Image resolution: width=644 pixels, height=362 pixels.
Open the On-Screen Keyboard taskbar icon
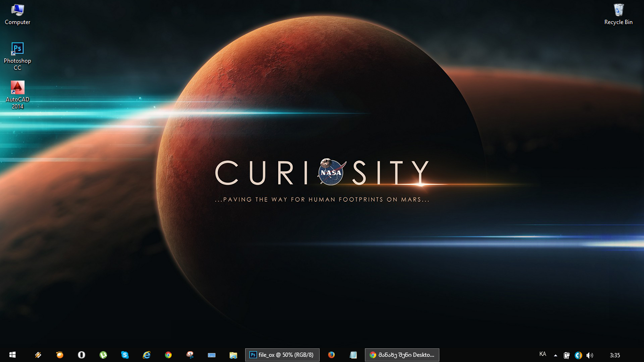point(212,355)
